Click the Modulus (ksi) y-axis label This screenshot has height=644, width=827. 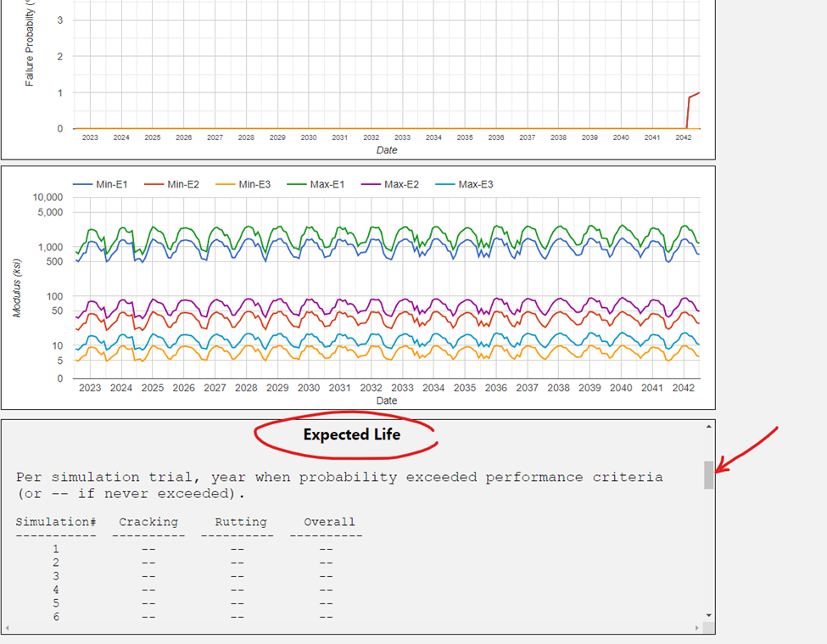(x=16, y=288)
